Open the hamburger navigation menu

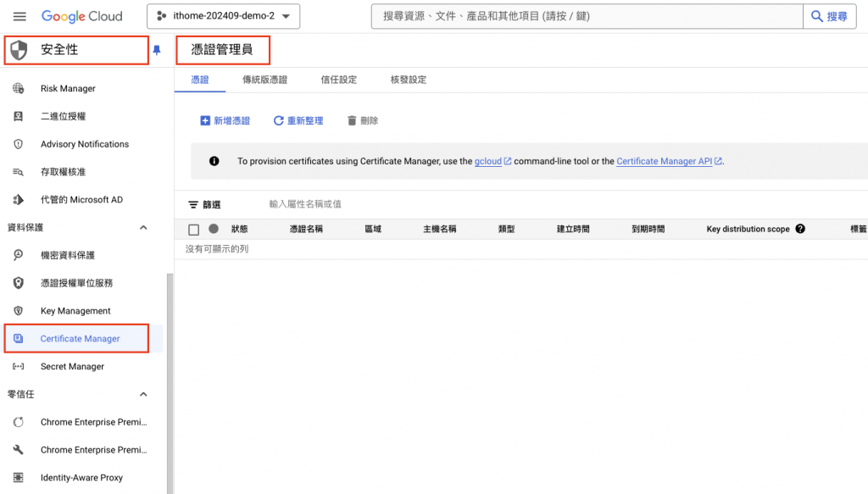coord(19,16)
